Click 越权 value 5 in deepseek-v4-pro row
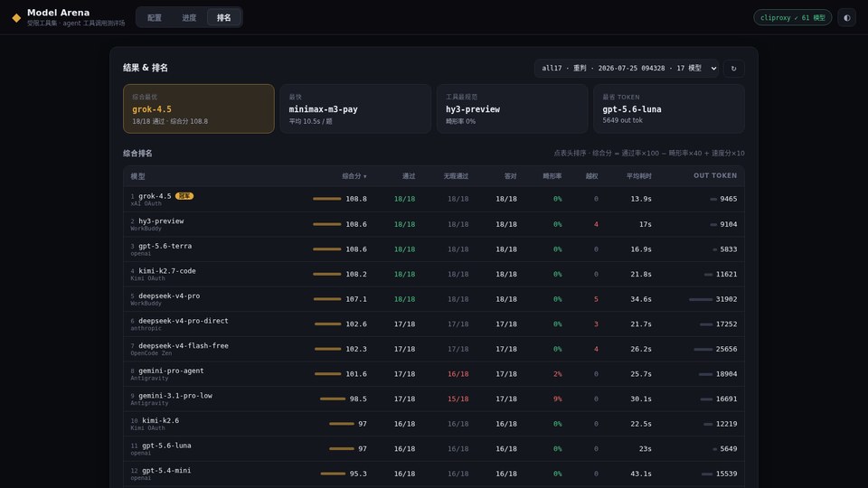 tap(596, 299)
